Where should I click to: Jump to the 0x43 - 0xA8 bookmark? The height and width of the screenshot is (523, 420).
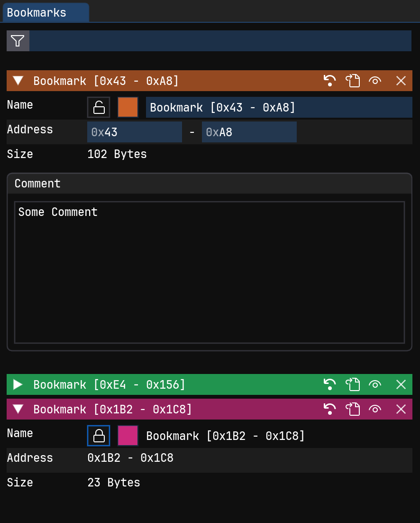click(329, 81)
